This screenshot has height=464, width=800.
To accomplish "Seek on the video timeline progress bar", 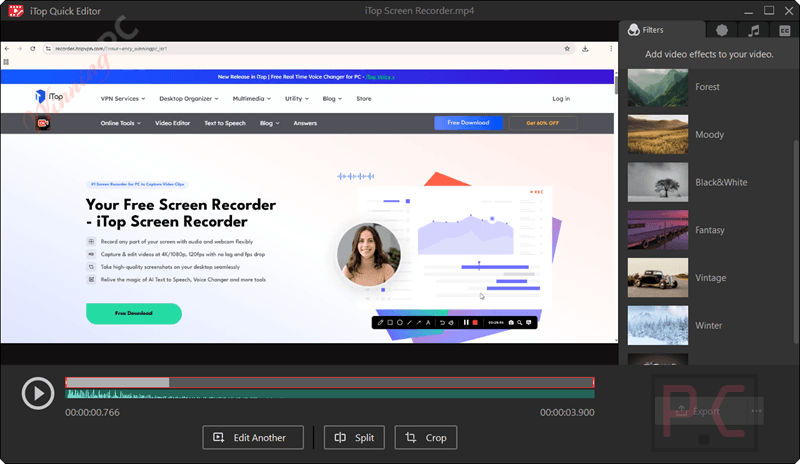I will 330,383.
